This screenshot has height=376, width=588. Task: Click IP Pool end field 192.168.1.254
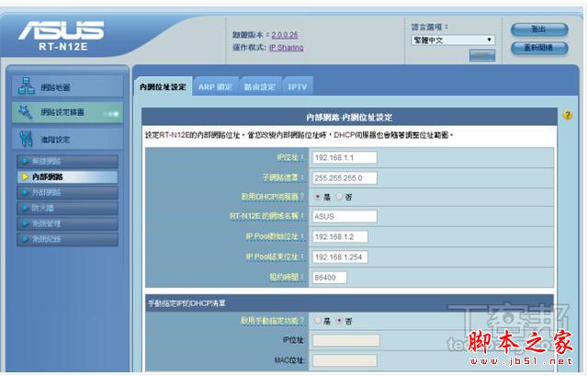340,257
